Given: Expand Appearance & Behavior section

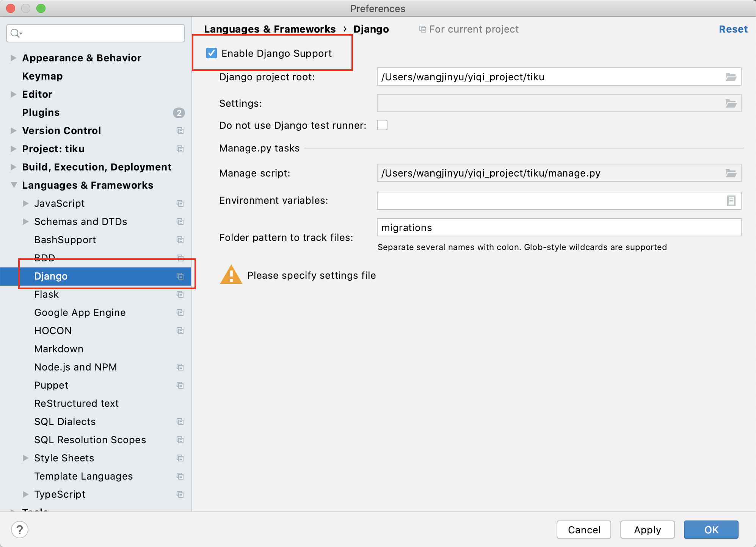Looking at the screenshot, I should pos(14,58).
